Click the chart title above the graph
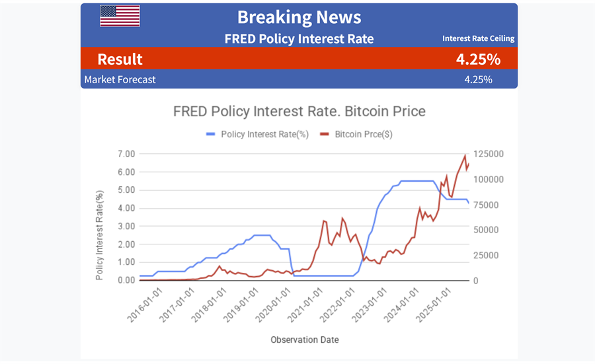 (299, 111)
